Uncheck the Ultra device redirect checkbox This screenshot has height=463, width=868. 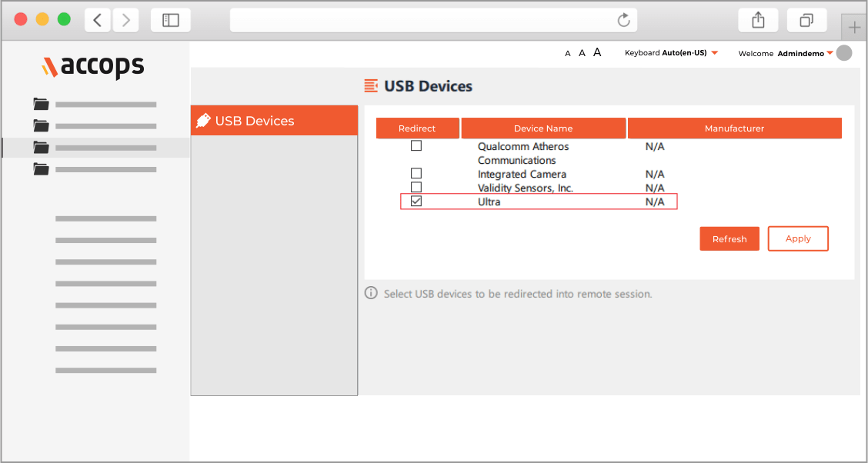coord(416,202)
